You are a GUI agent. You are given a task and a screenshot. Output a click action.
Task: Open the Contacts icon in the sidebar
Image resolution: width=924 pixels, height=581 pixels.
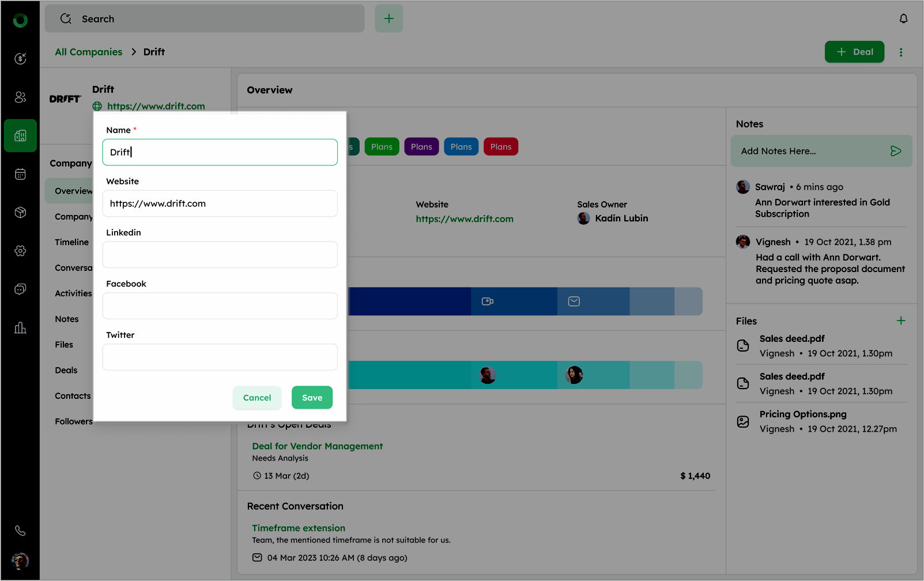20,97
